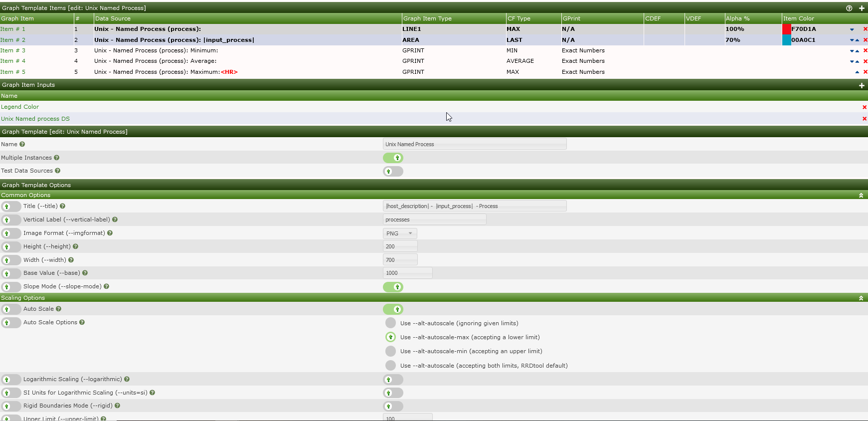Select --alt-autoscale-max accepting a lower limit
868x421 pixels.
391,337
